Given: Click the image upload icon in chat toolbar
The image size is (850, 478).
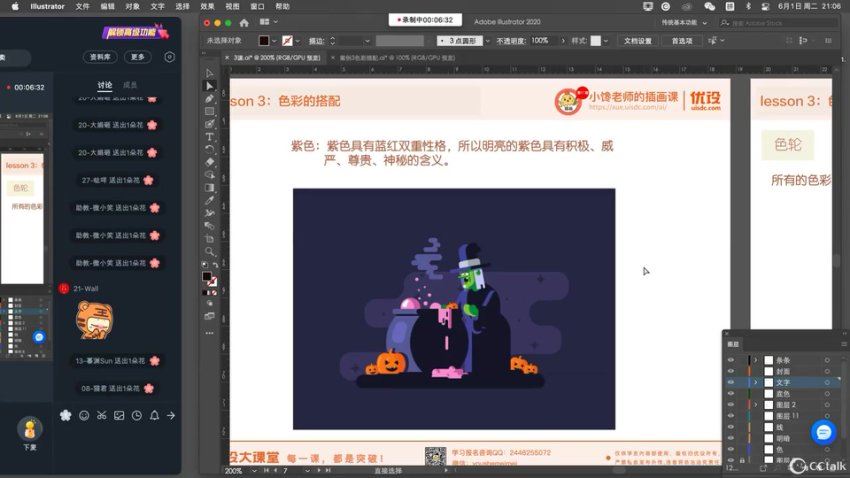Looking at the screenshot, I should coord(119,415).
